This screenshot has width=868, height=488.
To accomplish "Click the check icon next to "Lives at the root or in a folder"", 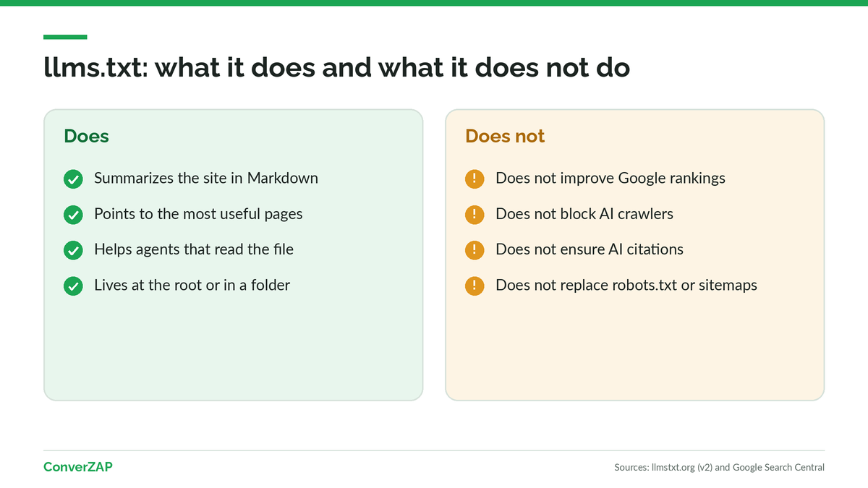I will pos(73,286).
